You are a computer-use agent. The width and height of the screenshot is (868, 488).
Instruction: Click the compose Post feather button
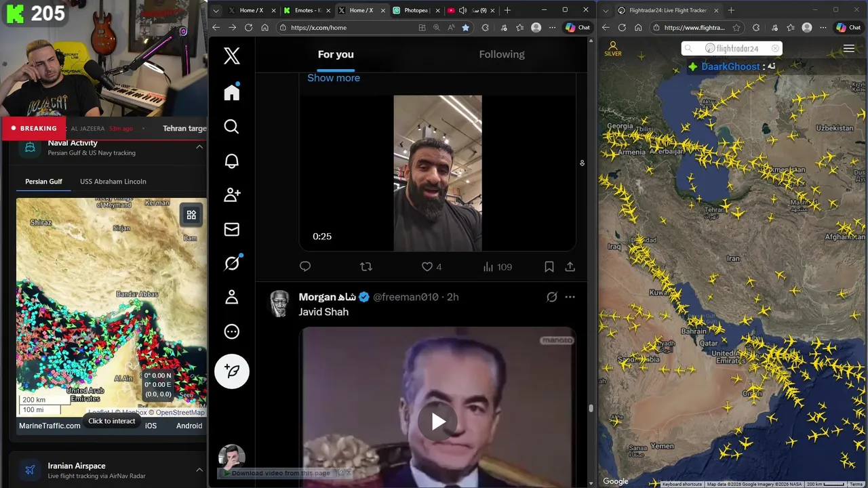[232, 371]
